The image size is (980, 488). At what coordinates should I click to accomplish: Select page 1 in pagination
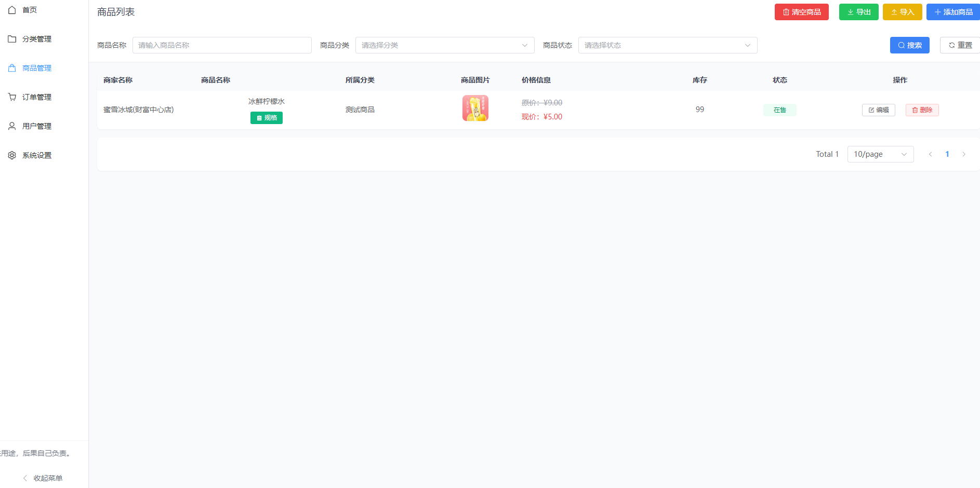point(947,154)
